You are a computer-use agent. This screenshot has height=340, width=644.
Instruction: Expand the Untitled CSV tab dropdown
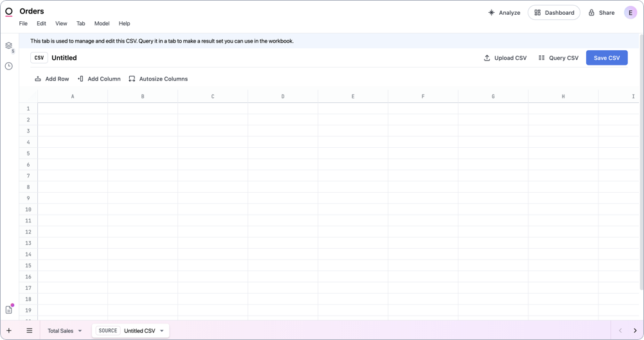pos(162,331)
